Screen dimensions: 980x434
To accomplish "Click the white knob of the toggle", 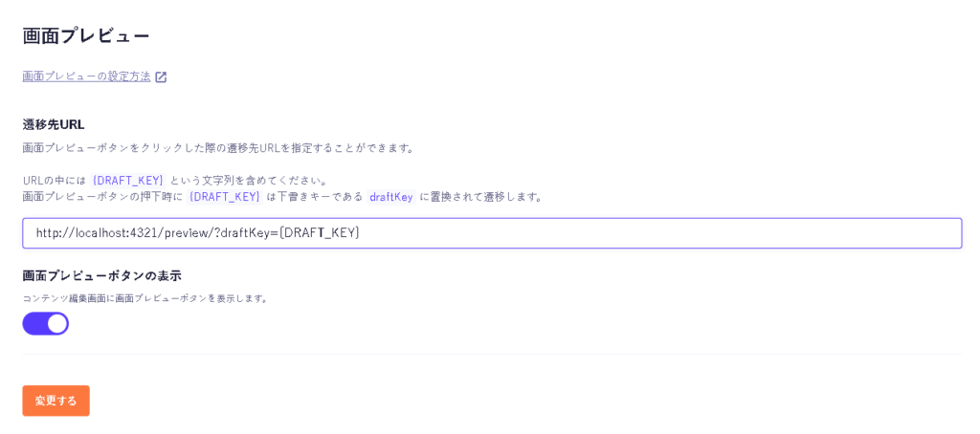I will [56, 323].
